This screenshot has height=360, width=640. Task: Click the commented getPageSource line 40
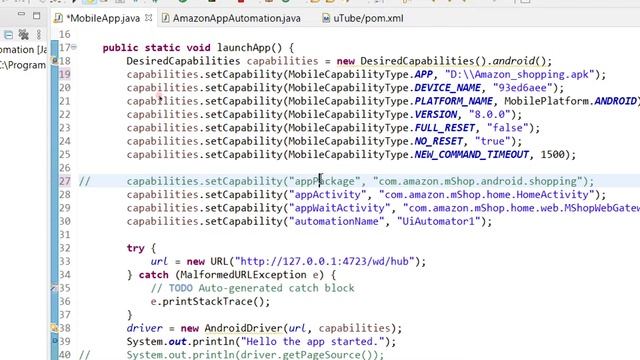(255, 355)
